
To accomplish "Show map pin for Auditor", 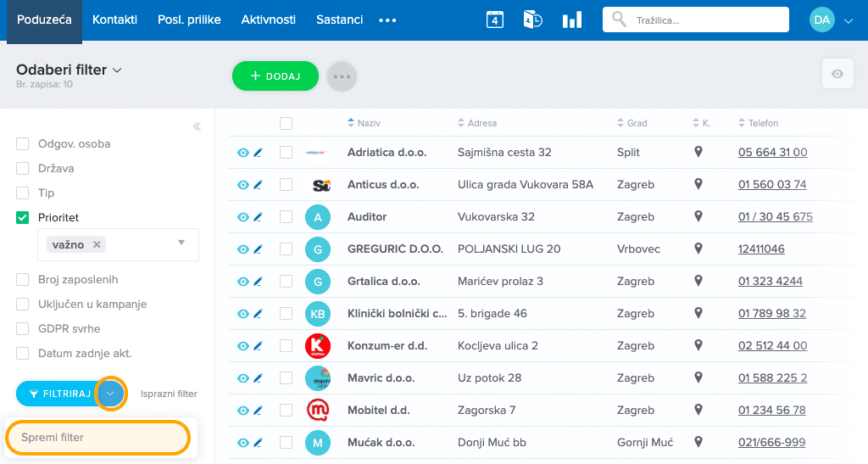I will click(698, 216).
